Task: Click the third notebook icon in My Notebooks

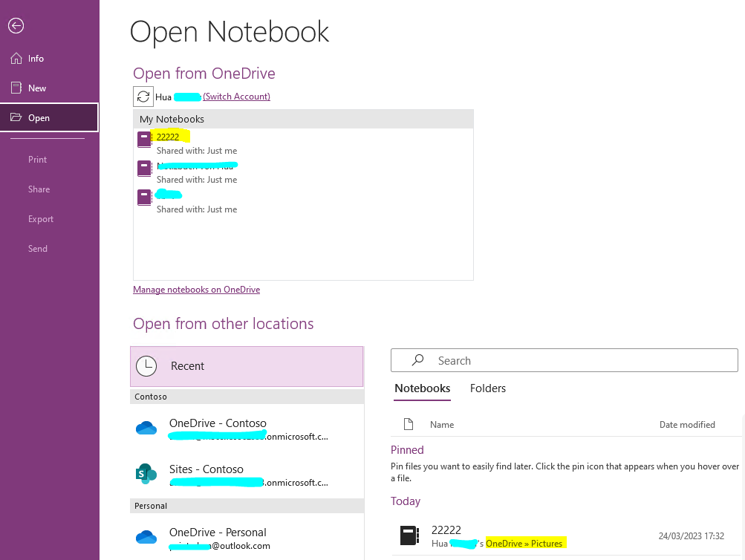Action: pyautogui.click(x=144, y=198)
